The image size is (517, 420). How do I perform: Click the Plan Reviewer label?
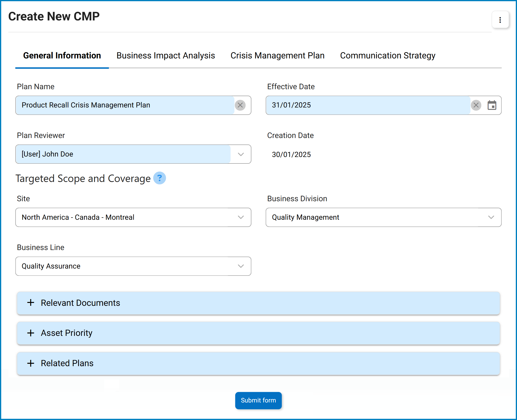(41, 136)
